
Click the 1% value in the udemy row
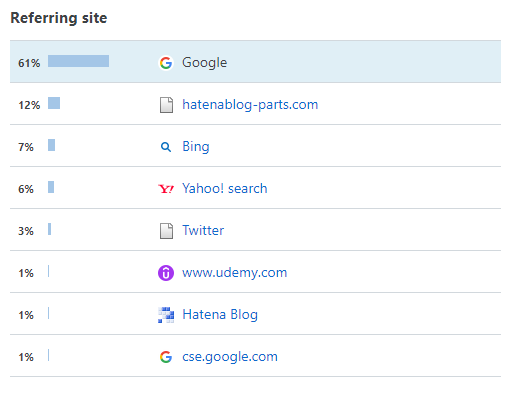[x=26, y=273]
